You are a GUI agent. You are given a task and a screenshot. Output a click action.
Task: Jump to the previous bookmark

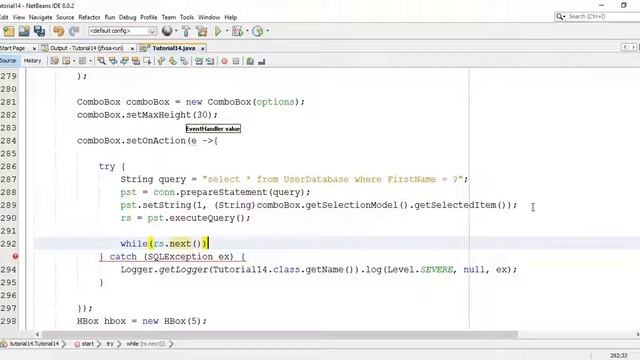pyautogui.click(x=161, y=61)
